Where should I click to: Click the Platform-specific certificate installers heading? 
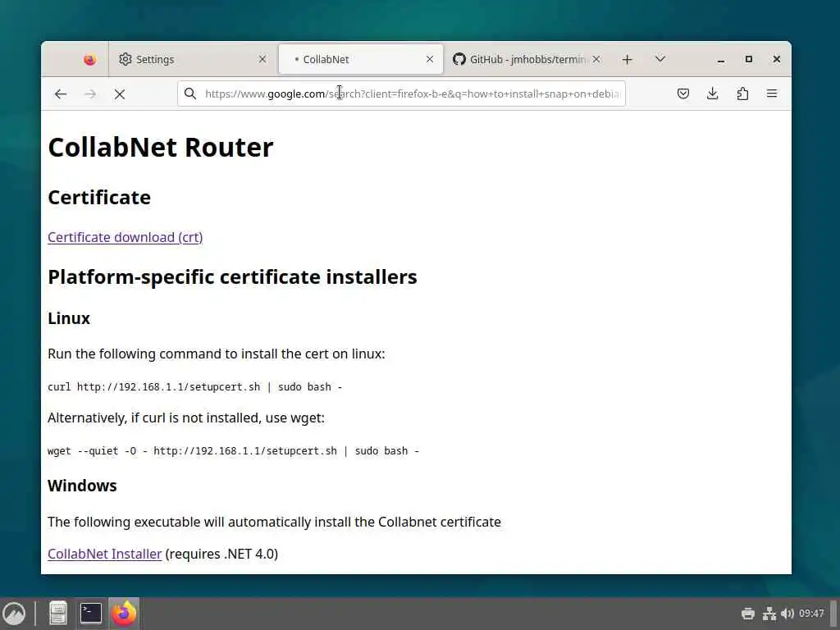[232, 277]
